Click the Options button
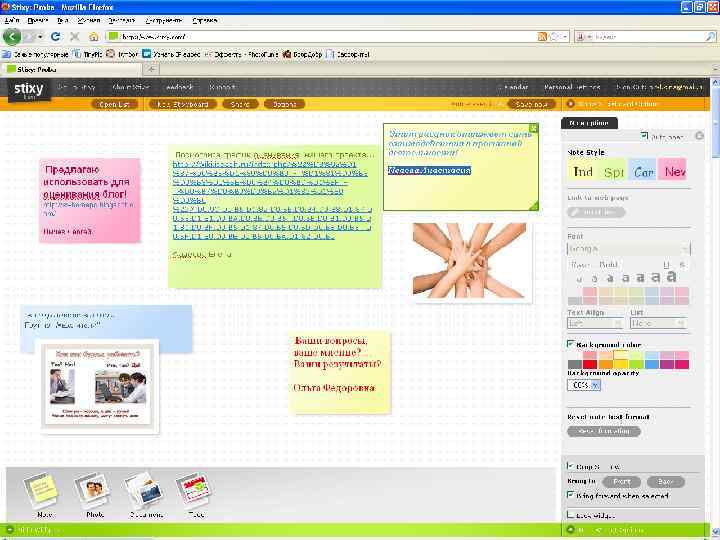 point(284,104)
